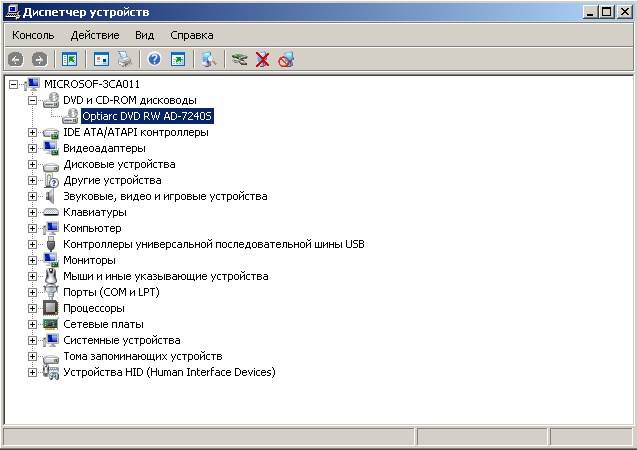Viewport: 637px width, 450px height.
Task: Click the Видеоадаптеры display icon
Action: pos(51,148)
